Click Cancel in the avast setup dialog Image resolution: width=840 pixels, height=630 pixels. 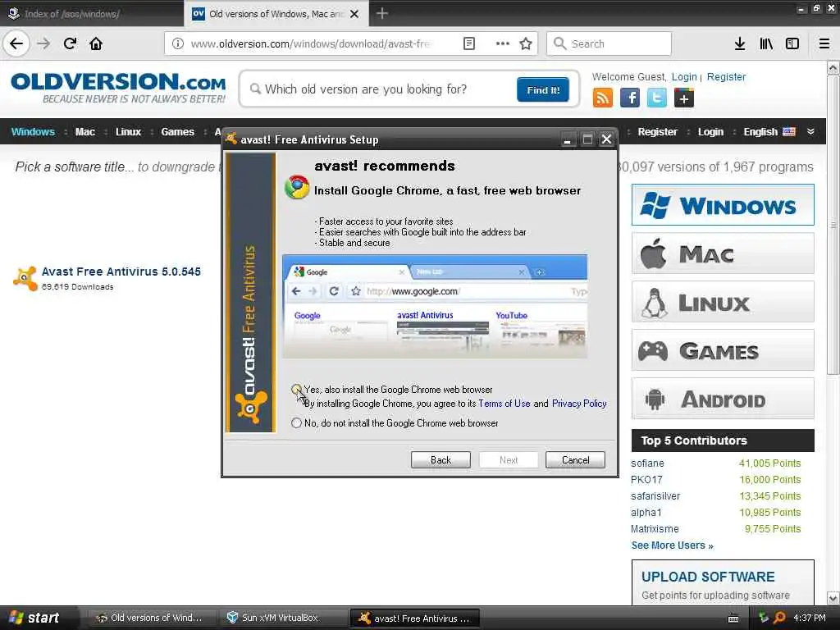point(575,459)
